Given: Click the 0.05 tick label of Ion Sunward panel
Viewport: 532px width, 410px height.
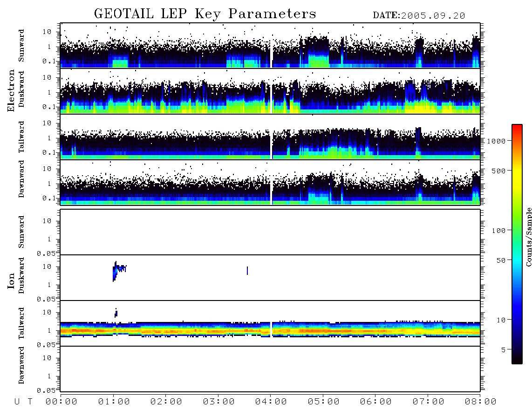Looking at the screenshot, I should pyautogui.click(x=46, y=253).
